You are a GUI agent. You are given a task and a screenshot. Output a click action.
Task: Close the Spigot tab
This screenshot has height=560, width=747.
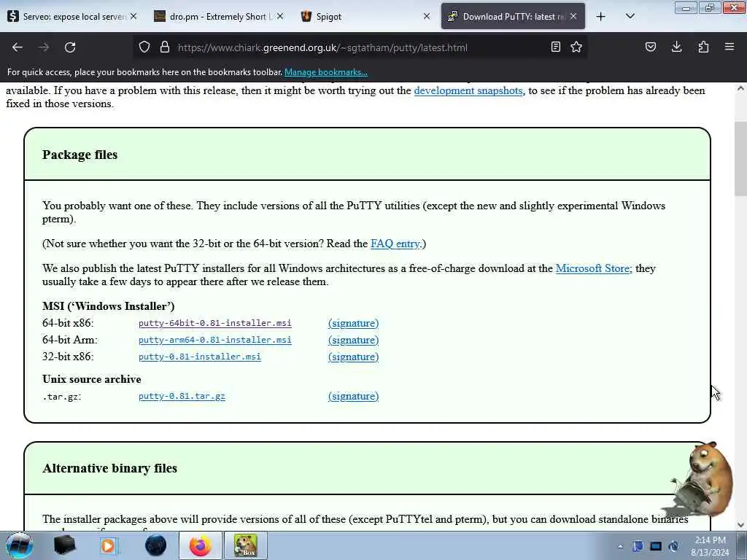coord(426,17)
